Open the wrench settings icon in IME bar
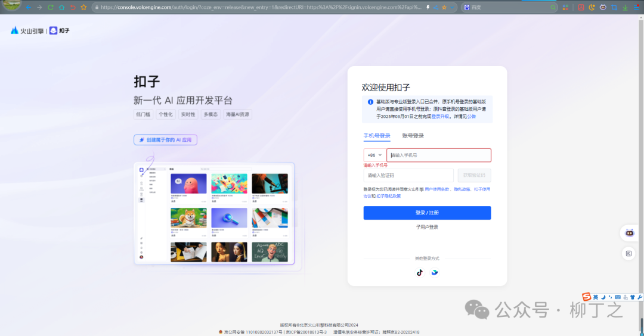Image resolution: width=644 pixels, height=336 pixels. tap(640, 297)
